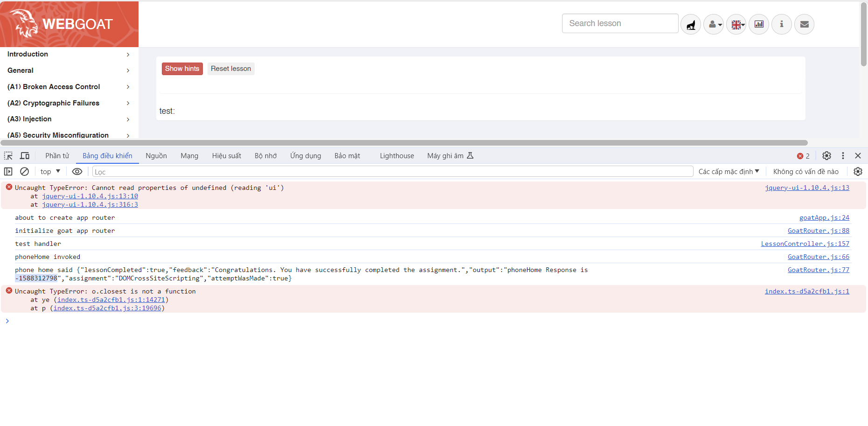Click the flask icon beside Máy ghi âm

(470, 156)
